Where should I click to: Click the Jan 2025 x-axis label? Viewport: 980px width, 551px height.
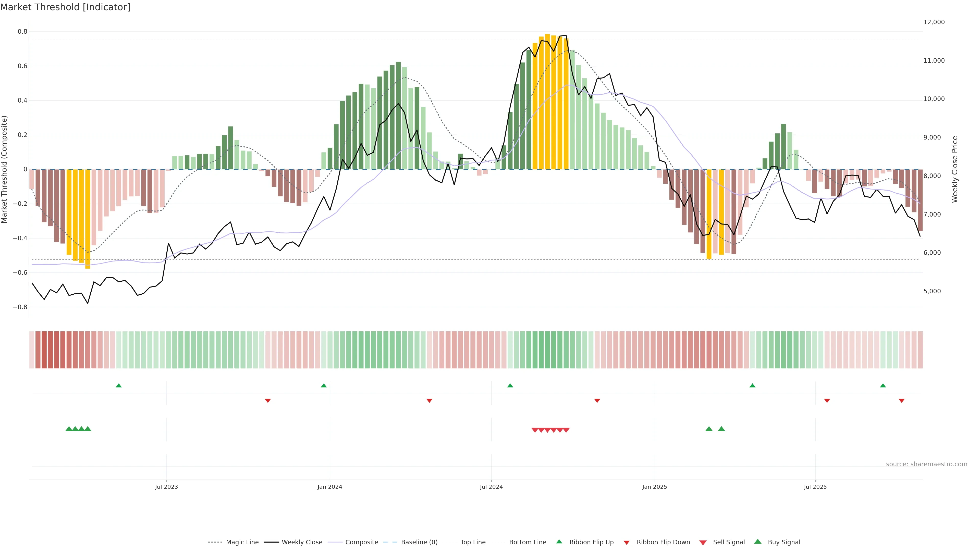coord(654,487)
